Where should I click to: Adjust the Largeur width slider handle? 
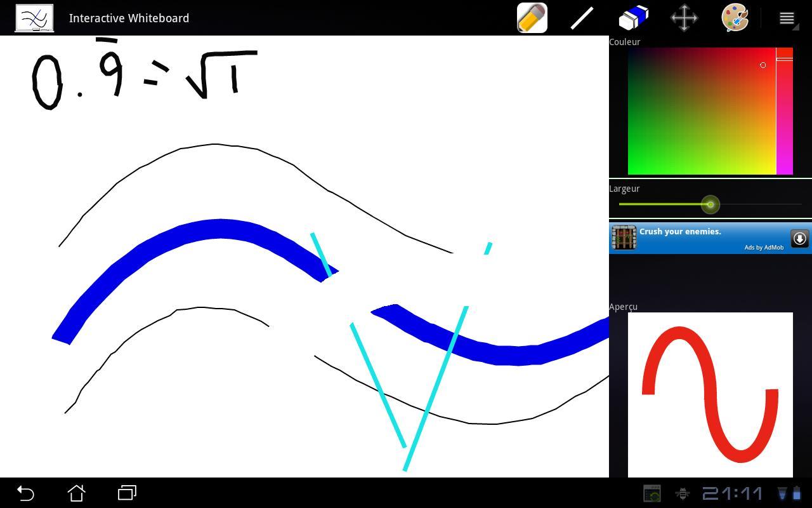(710, 204)
